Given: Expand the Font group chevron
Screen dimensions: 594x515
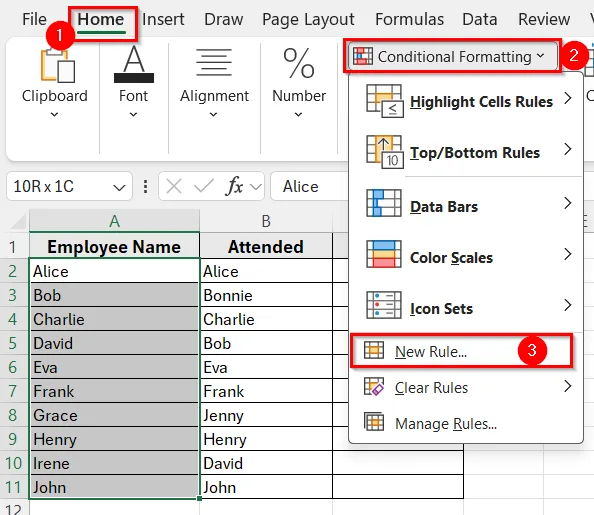Looking at the screenshot, I should [x=133, y=114].
